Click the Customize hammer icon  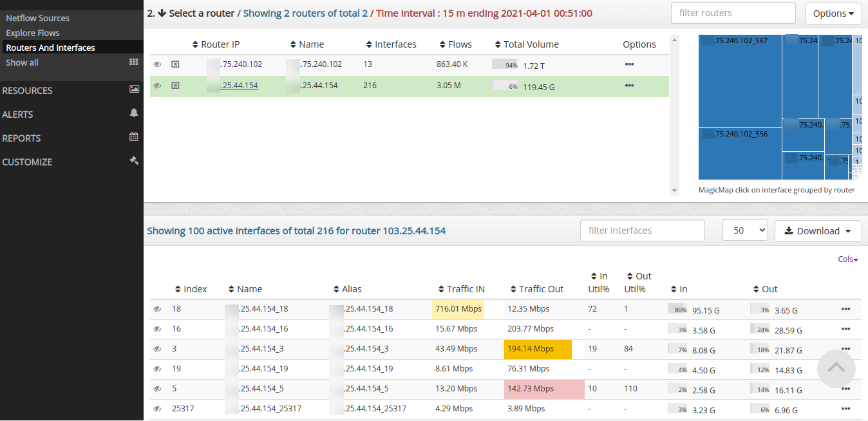coord(134,161)
